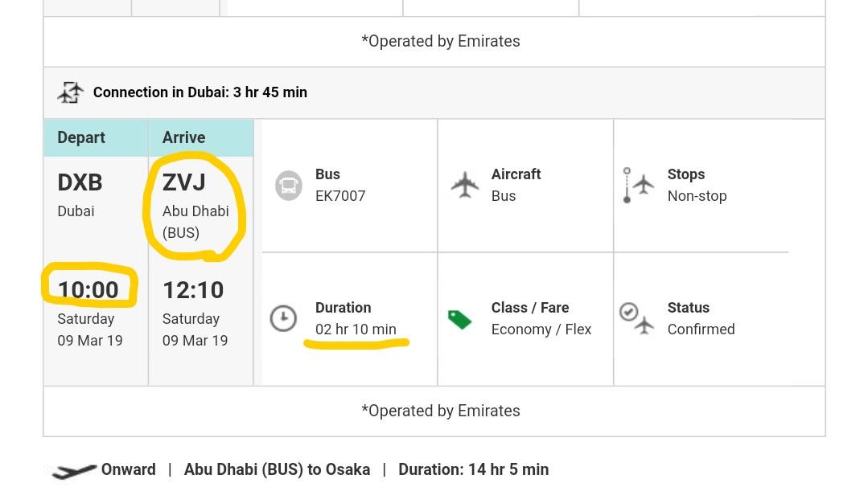Click the Onward airplane icon
868x487 pixels.
coord(72,472)
